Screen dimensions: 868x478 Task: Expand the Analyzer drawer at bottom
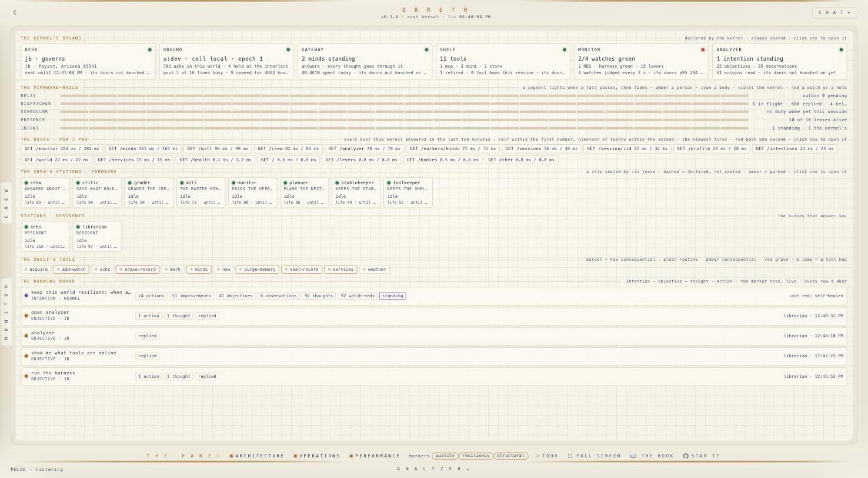pos(434,469)
